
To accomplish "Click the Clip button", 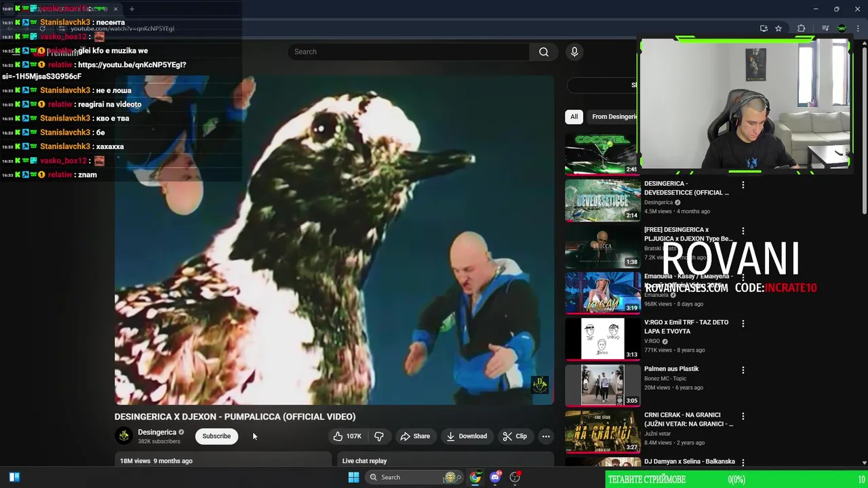I will [515, 436].
